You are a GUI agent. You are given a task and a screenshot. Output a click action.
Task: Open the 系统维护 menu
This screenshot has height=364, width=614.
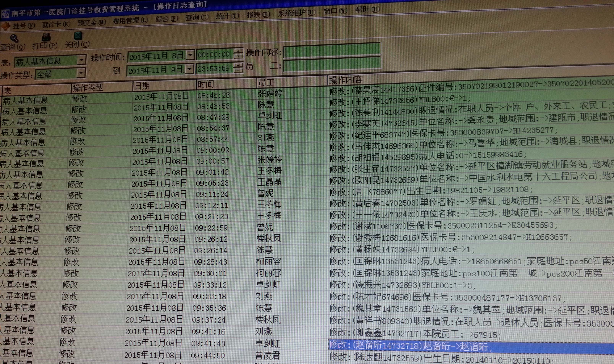[x=296, y=13]
